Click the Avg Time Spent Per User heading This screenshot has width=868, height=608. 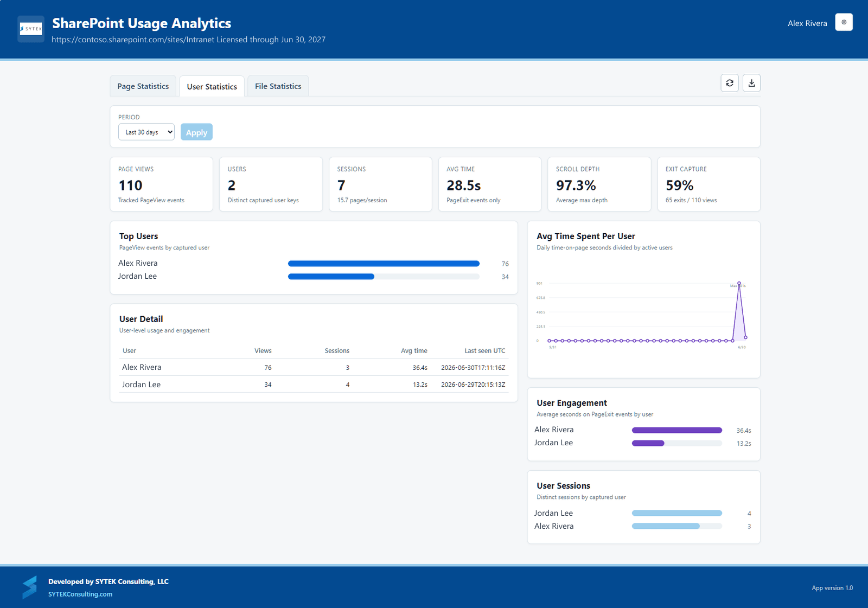pos(586,236)
